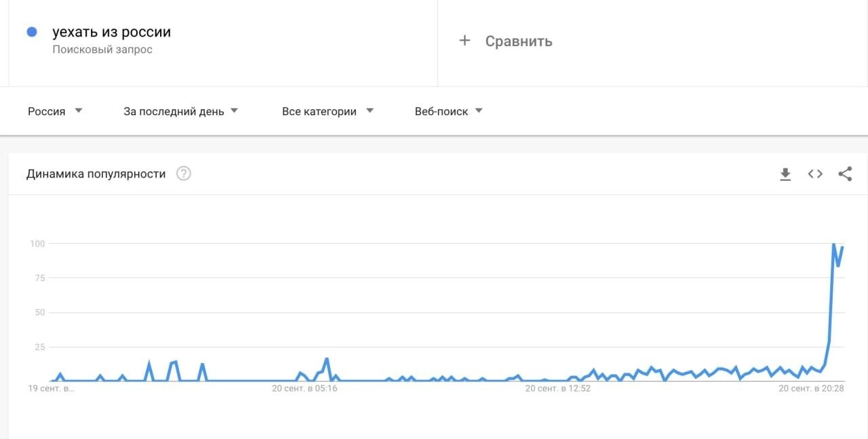Click the chart peak at value 100
The height and width of the screenshot is (439, 868).
tap(833, 244)
